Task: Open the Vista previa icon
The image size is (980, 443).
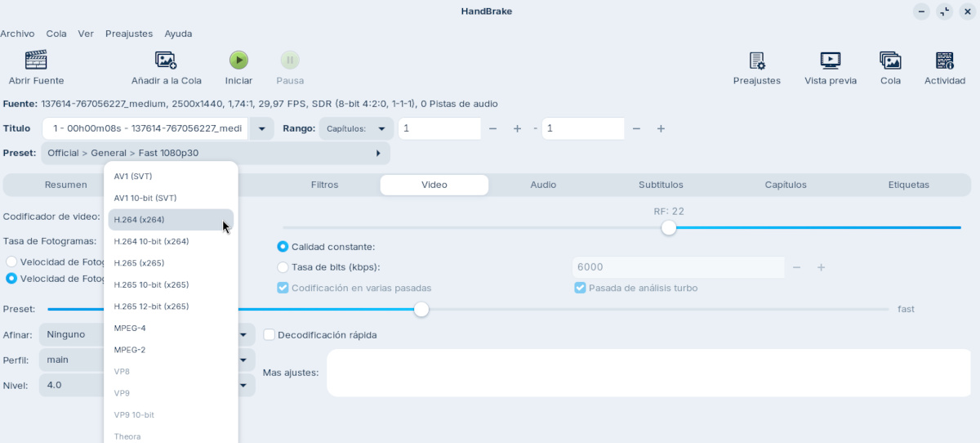Action: (830, 60)
